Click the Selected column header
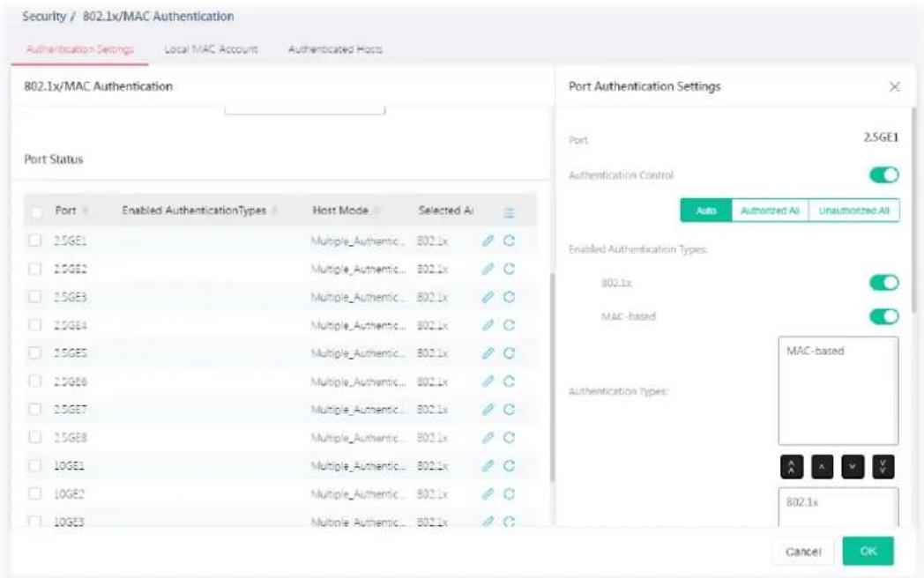The width and height of the screenshot is (924, 578). pyautogui.click(x=445, y=211)
